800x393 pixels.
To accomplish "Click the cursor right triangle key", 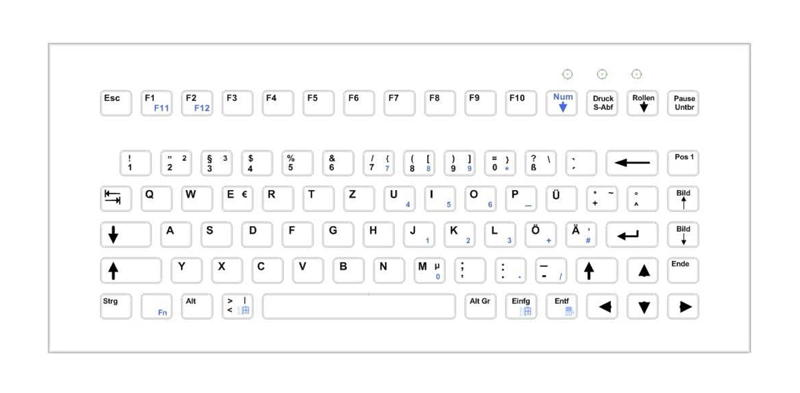I will tap(683, 306).
